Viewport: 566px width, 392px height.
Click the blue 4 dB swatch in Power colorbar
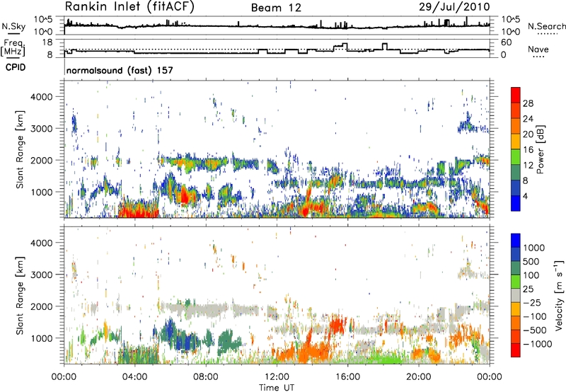[516, 203]
